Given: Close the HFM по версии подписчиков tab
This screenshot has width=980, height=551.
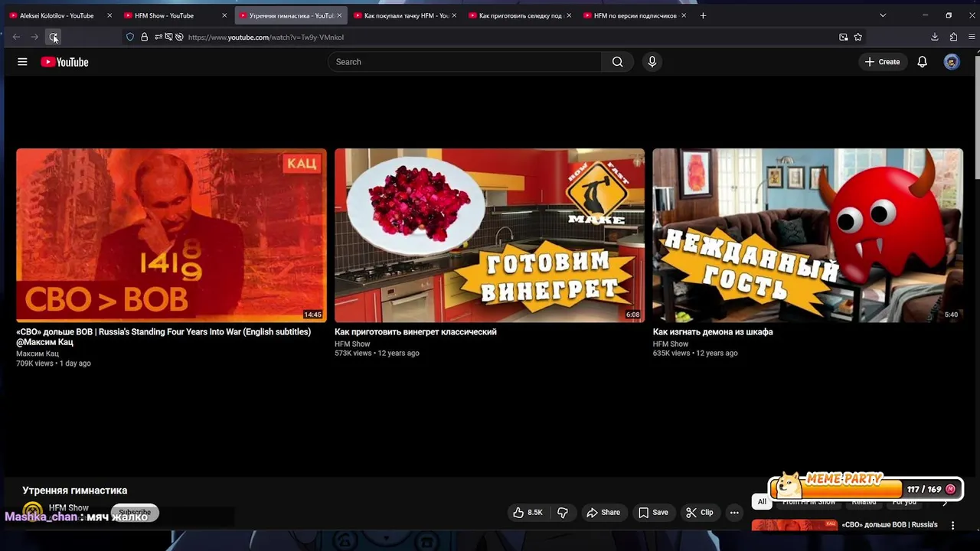Looking at the screenshot, I should [684, 15].
